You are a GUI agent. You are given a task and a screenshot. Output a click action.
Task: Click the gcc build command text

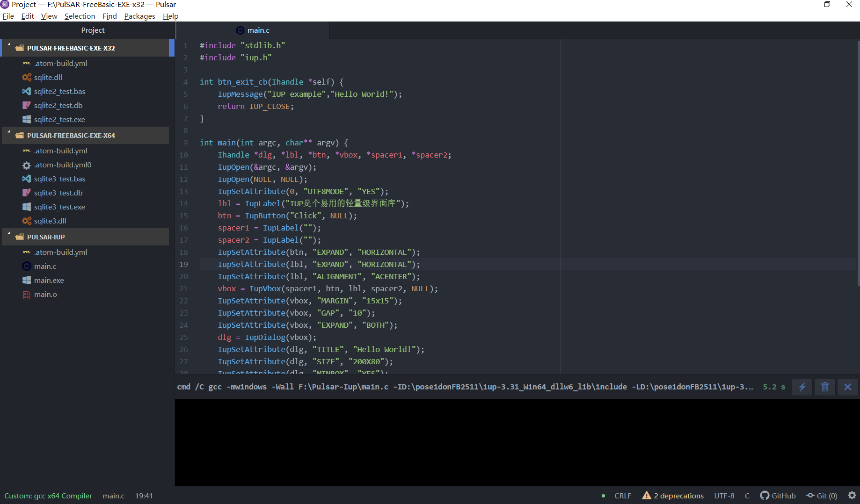[x=465, y=387]
